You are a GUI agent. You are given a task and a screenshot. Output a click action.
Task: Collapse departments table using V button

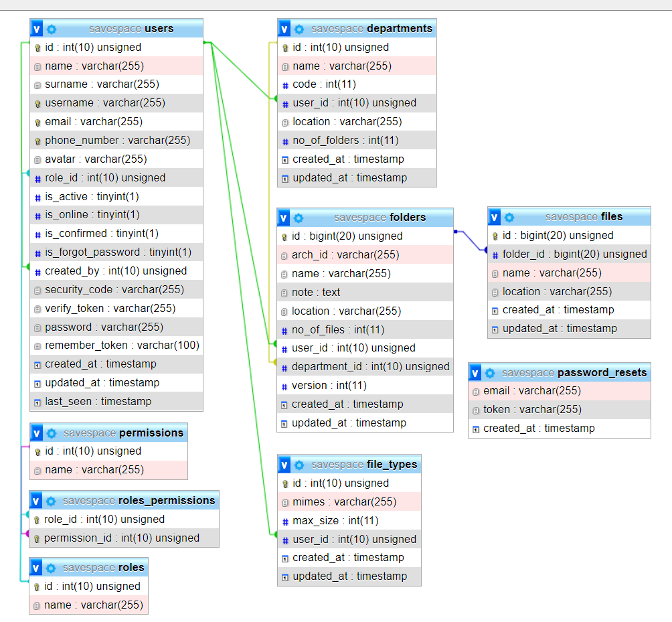(284, 29)
